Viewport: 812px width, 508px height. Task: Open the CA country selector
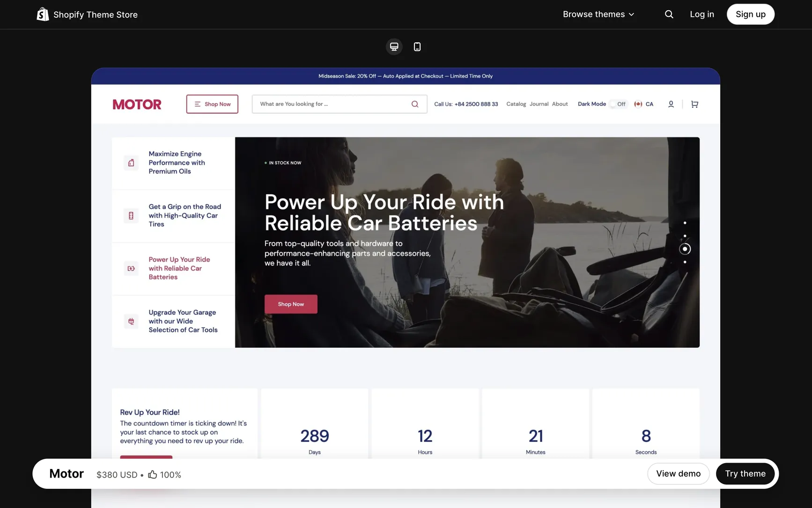(x=644, y=104)
